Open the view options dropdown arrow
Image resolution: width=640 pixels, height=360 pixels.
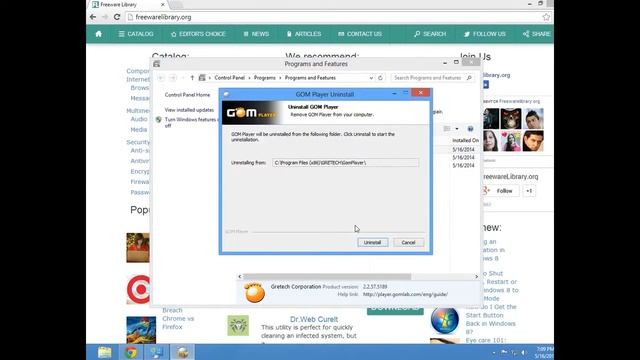tap(457, 129)
